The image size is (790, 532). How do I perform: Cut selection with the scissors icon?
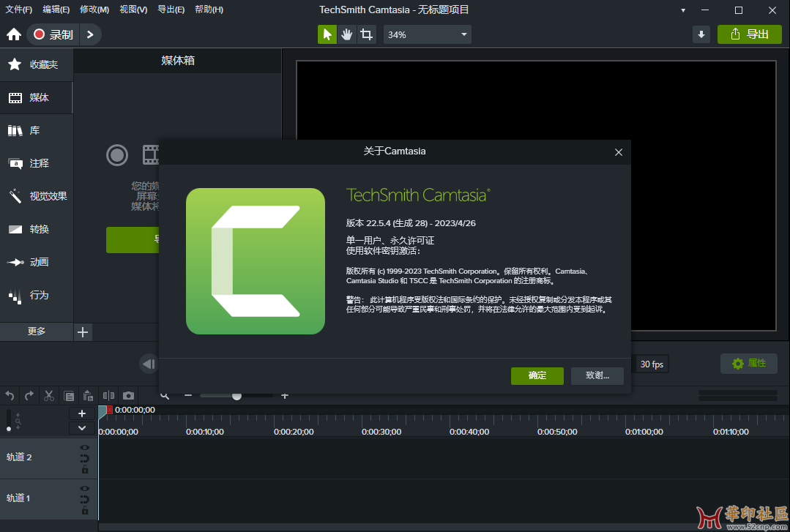pyautogui.click(x=49, y=395)
